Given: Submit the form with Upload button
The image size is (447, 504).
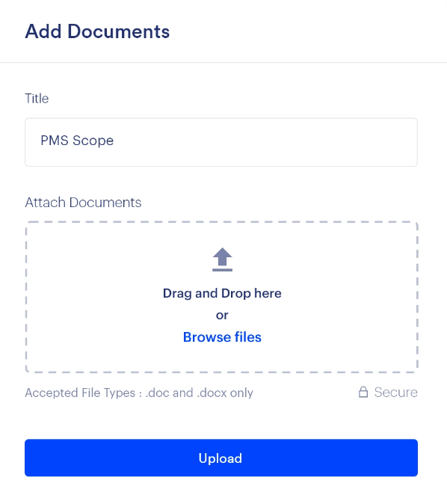Looking at the screenshot, I should pos(221,458).
